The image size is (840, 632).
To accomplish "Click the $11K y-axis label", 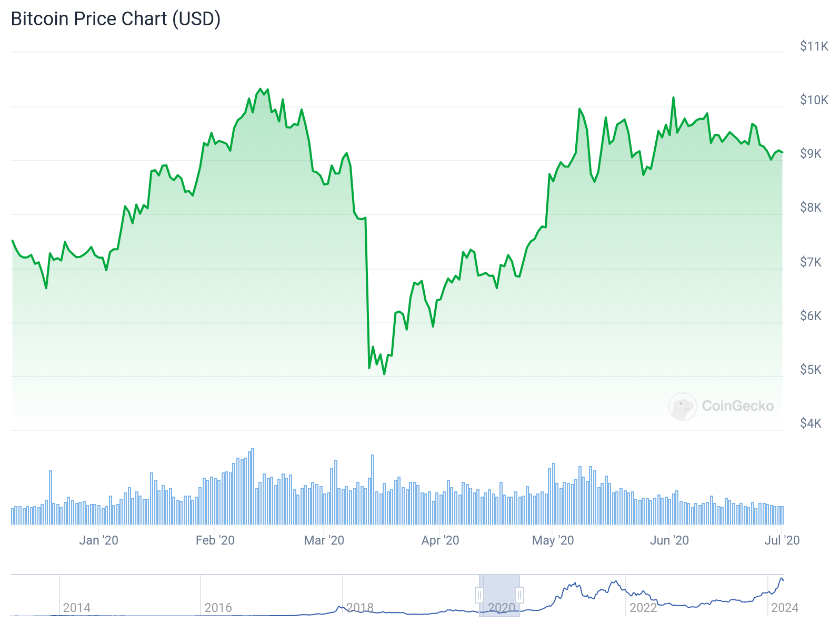I will click(814, 46).
